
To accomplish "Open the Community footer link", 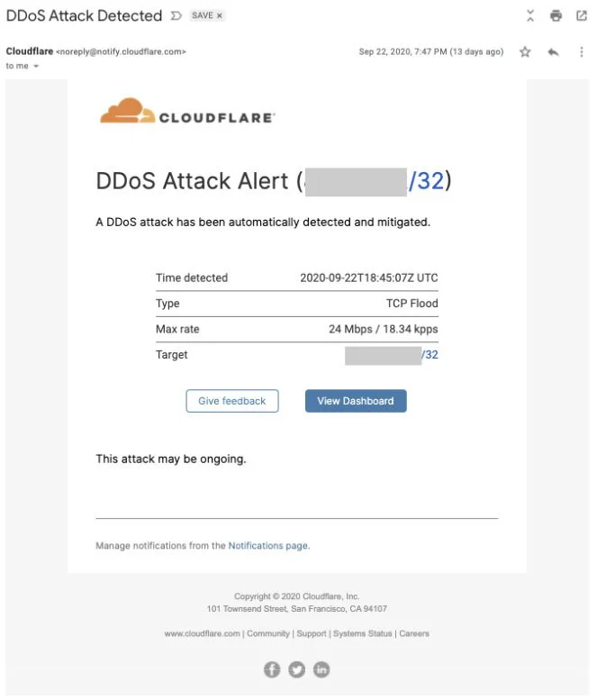I will [x=268, y=633].
